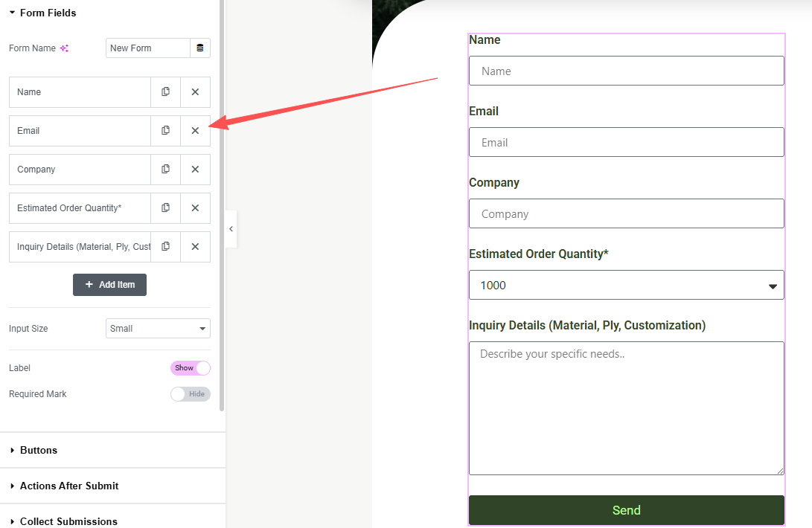
Task: Duplicate the Company field item
Action: tap(166, 170)
